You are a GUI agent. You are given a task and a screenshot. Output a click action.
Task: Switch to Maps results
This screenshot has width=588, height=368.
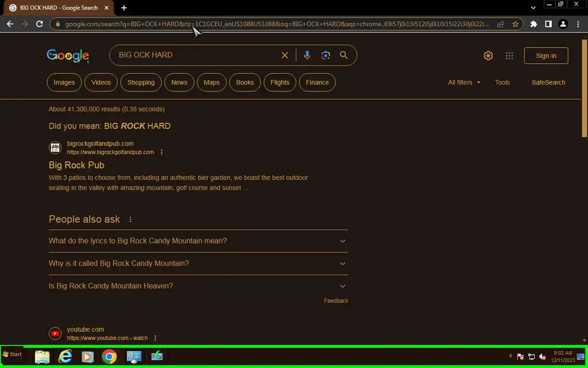[x=212, y=82]
